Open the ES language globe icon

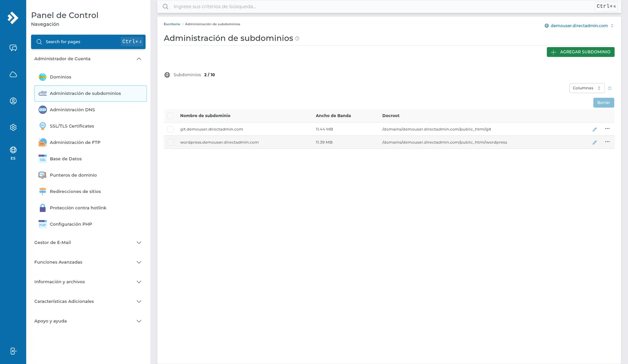(13, 153)
